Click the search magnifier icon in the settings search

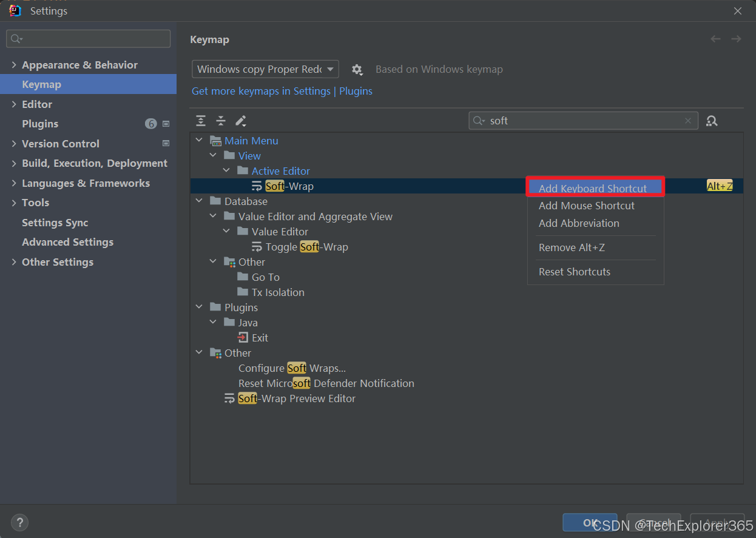(16, 39)
